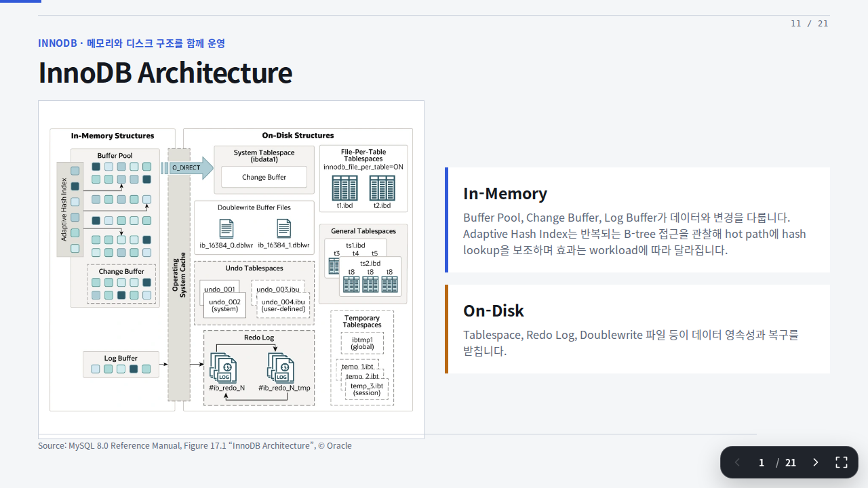Click the #ib_redo_N log icon

pyautogui.click(x=223, y=367)
